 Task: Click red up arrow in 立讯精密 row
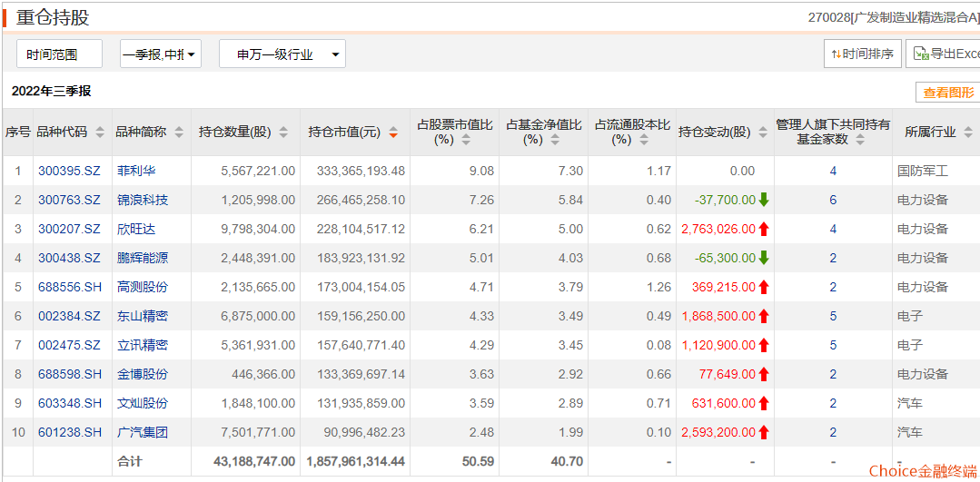764,345
